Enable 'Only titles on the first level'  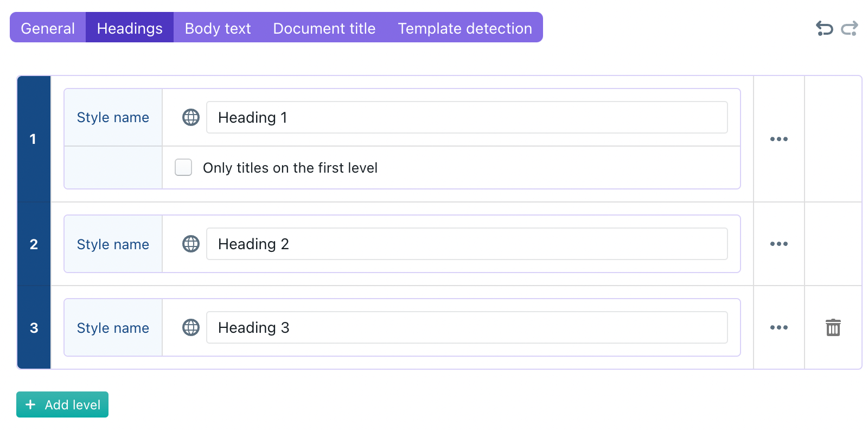[183, 167]
